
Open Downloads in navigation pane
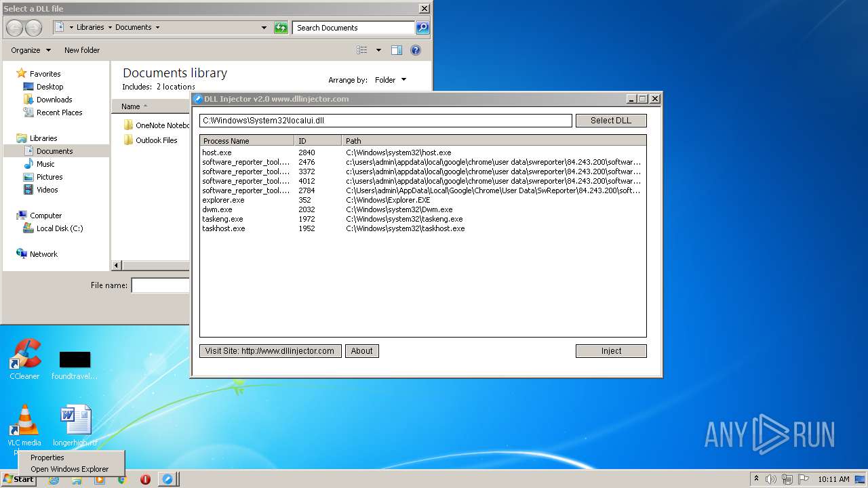(x=54, y=100)
